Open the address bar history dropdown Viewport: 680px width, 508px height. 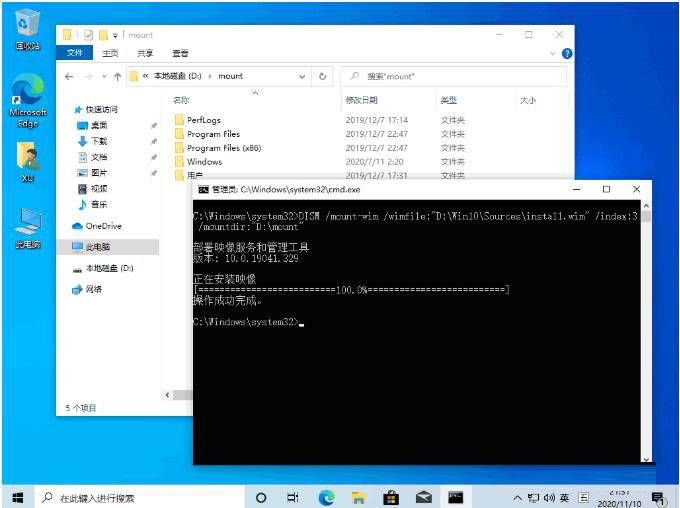pyautogui.click(x=302, y=76)
